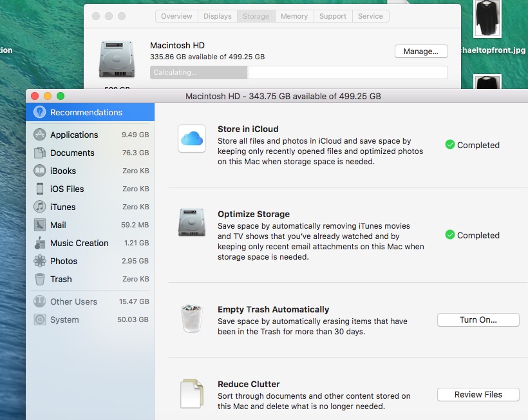
Task: Click the iBooks book icon
Action: point(39,171)
